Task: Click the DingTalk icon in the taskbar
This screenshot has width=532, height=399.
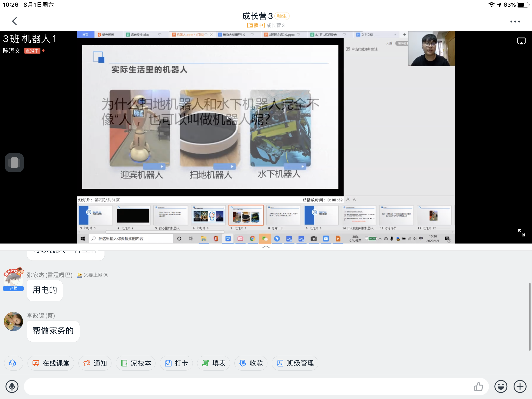Action: (277, 238)
